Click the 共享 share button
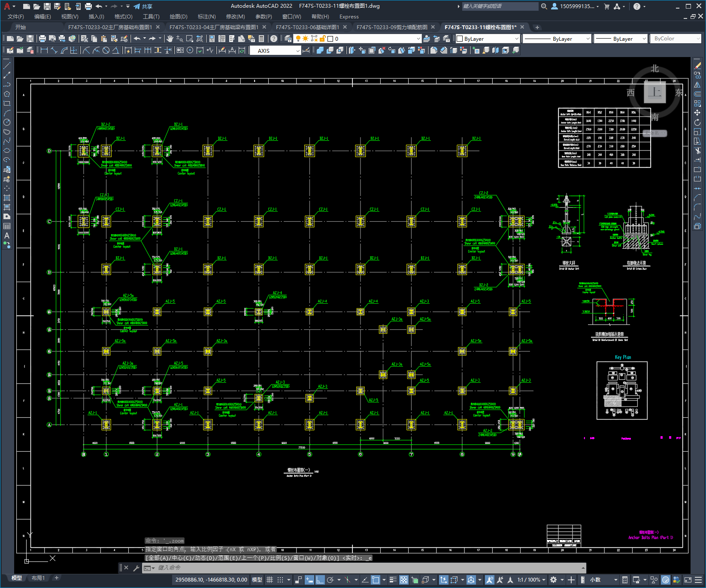This screenshot has height=588, width=706. pyautogui.click(x=143, y=6)
